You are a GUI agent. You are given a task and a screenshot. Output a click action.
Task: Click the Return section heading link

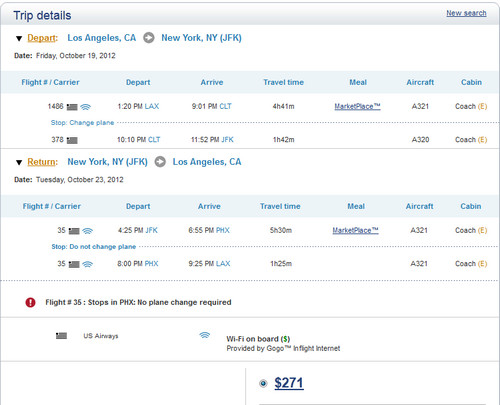click(x=42, y=162)
